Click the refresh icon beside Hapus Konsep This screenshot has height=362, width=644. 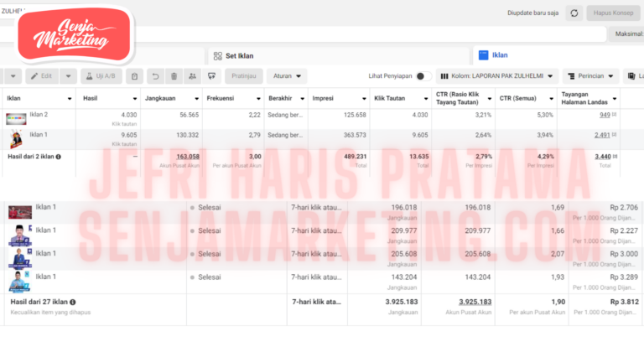574,13
